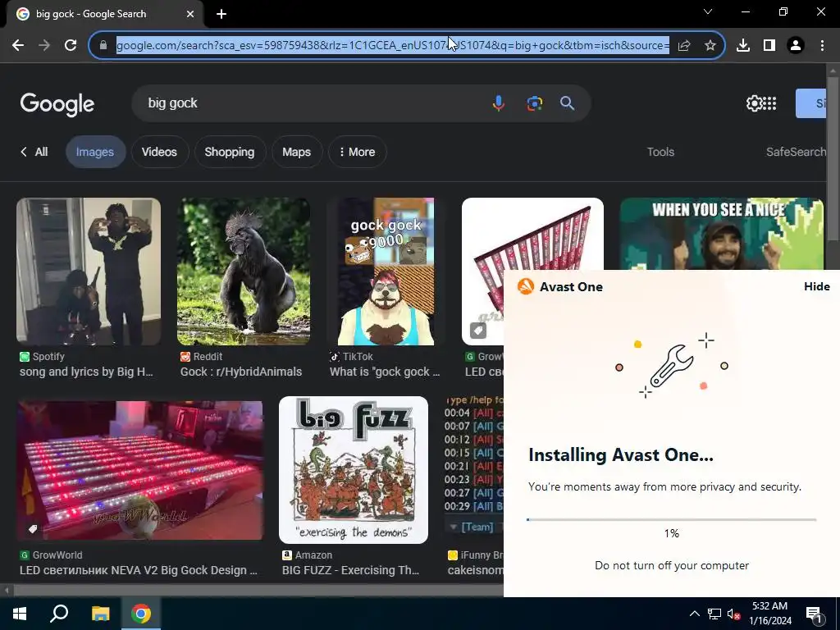Image resolution: width=840 pixels, height=630 pixels.
Task: Click the Avast One logo icon
Action: click(x=526, y=286)
